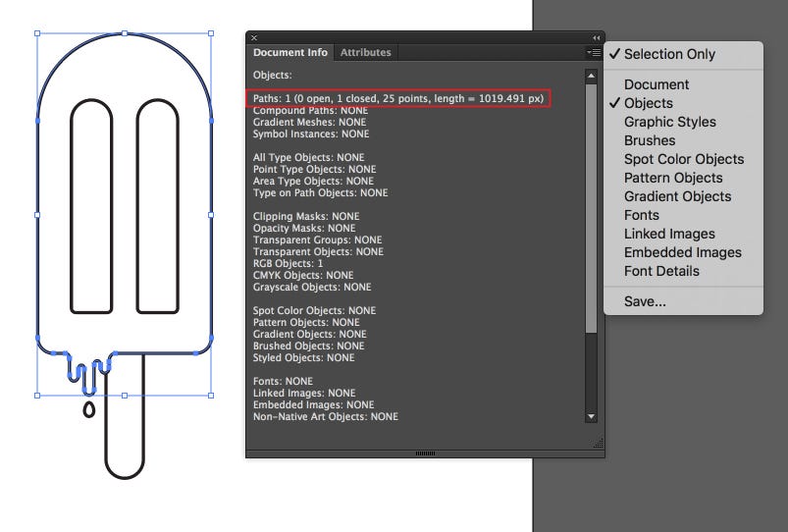788x532 pixels.
Task: Click the 'All Type Objects: NONE' line
Action: 308,157
